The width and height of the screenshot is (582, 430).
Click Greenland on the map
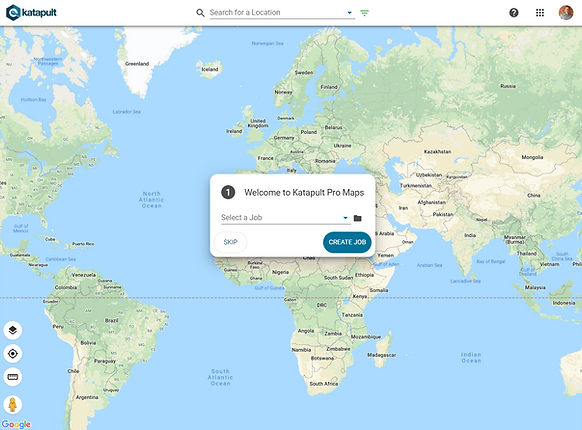[x=137, y=64]
